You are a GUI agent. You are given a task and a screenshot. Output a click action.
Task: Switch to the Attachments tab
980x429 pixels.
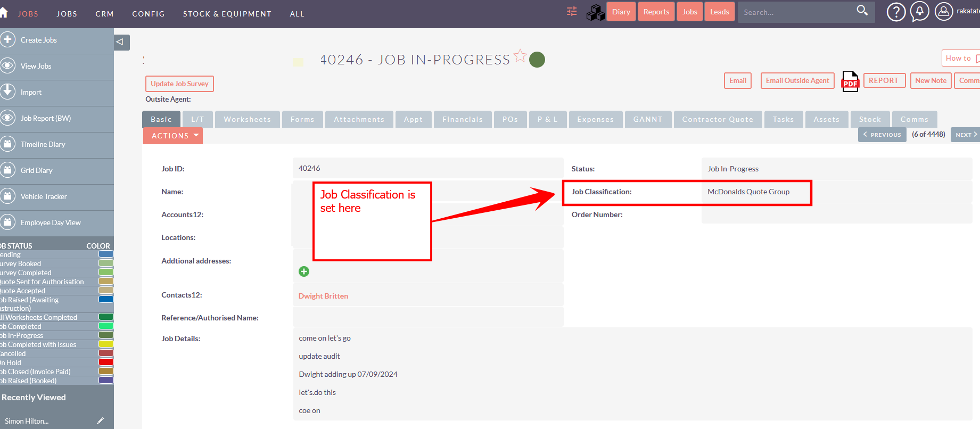[359, 119]
